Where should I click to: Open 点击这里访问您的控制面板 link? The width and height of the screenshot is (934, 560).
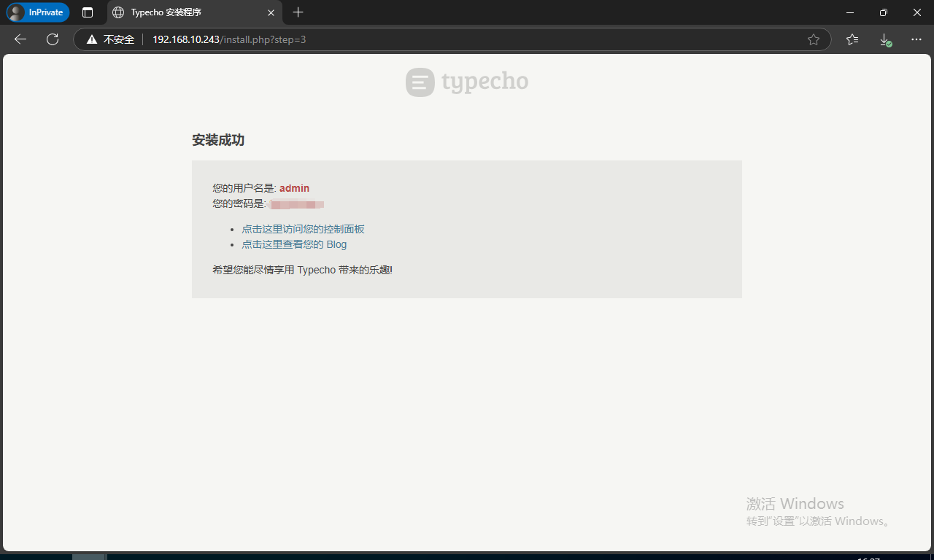pyautogui.click(x=303, y=229)
